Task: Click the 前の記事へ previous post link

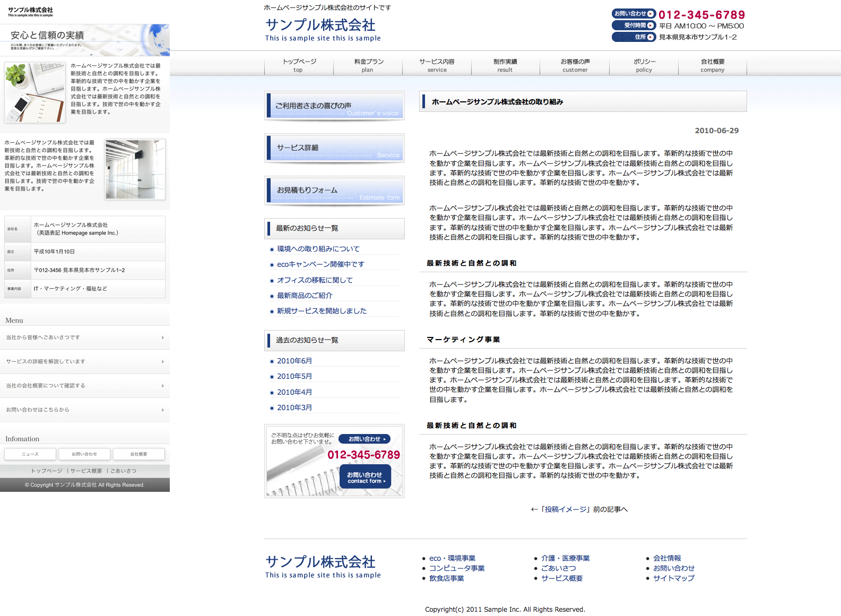Action: coord(579,509)
